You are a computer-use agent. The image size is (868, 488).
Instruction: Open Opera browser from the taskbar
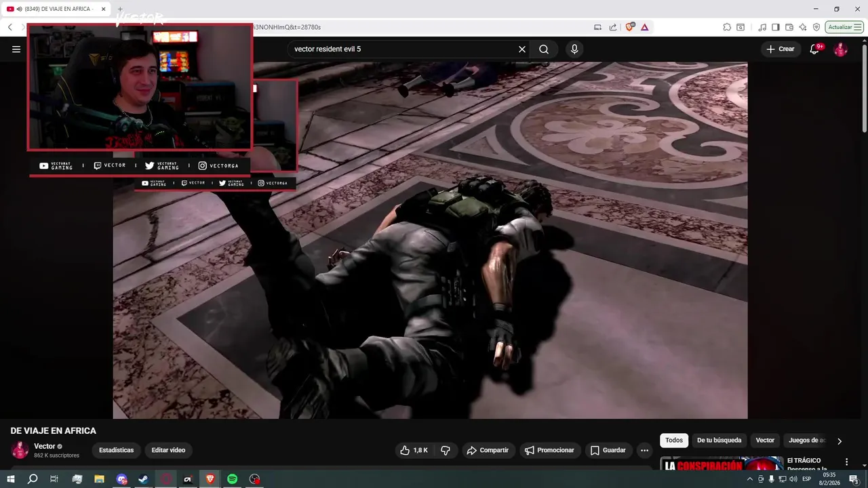(x=165, y=479)
